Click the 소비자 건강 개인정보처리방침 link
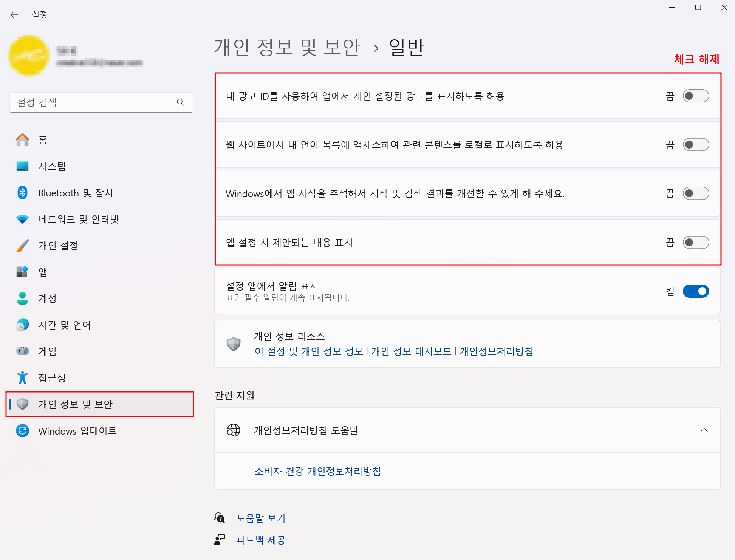 click(x=317, y=471)
